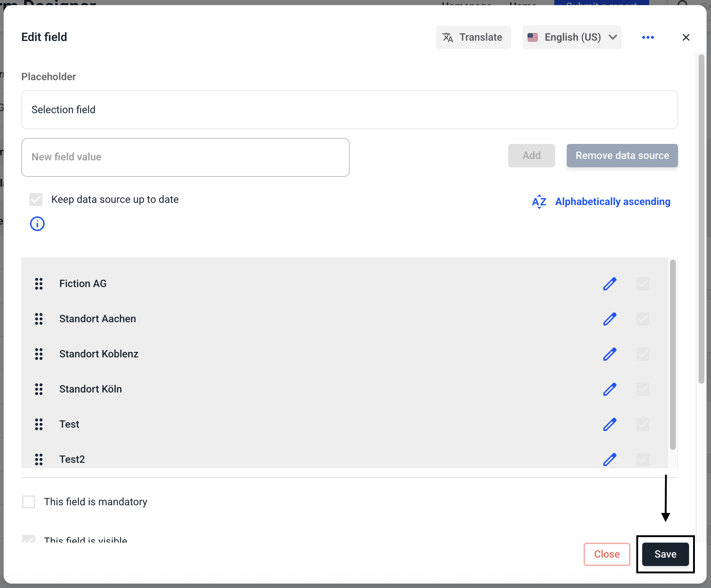Open the three-dots more options menu
This screenshot has height=588, width=711.
click(648, 37)
